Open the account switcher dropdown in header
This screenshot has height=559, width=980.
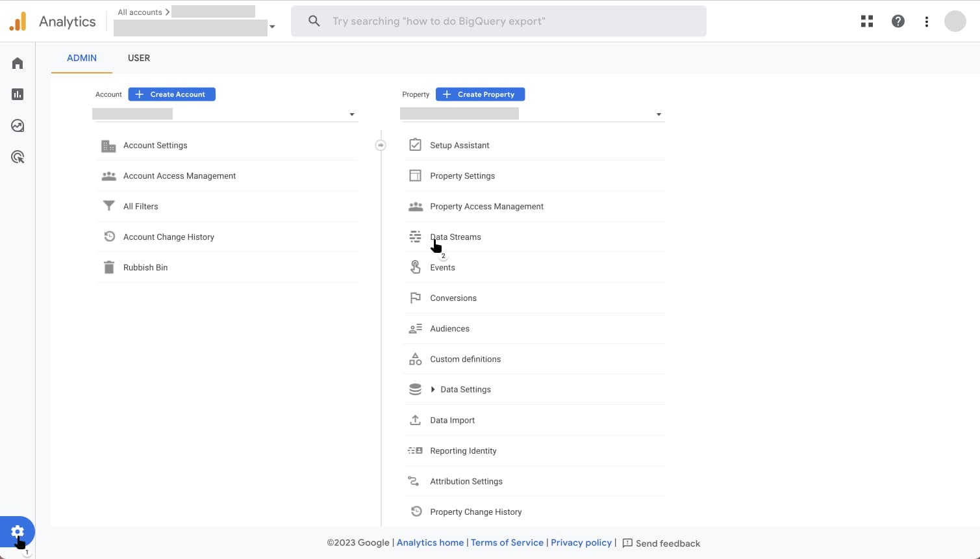click(272, 27)
